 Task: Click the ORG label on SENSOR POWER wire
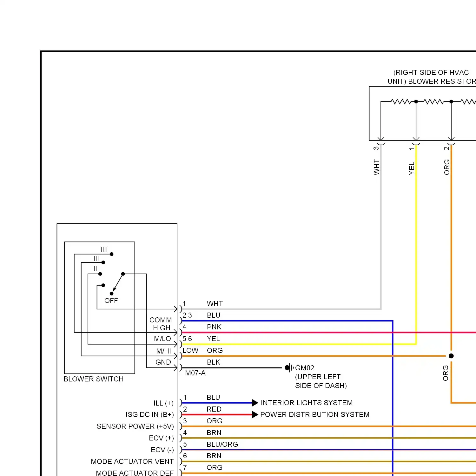(x=215, y=421)
